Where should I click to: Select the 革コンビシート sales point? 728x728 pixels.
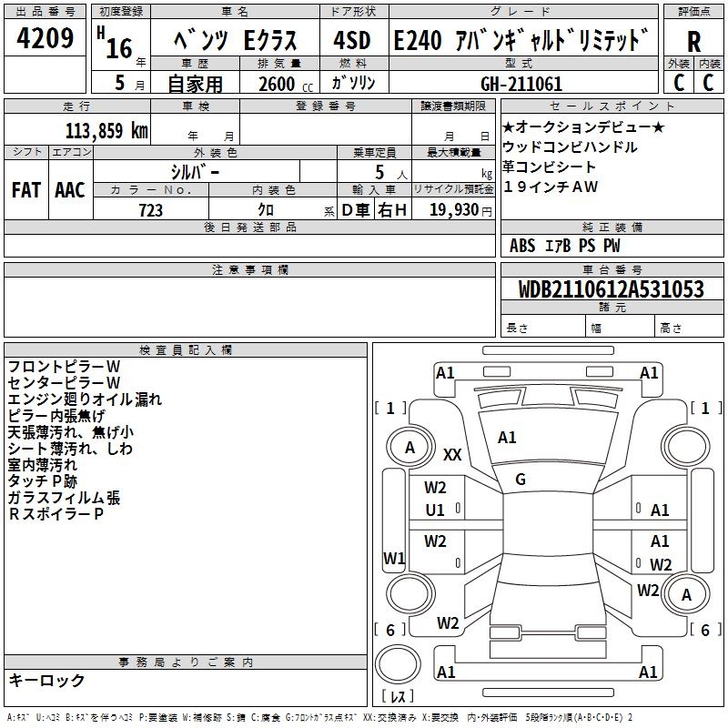click(549, 167)
